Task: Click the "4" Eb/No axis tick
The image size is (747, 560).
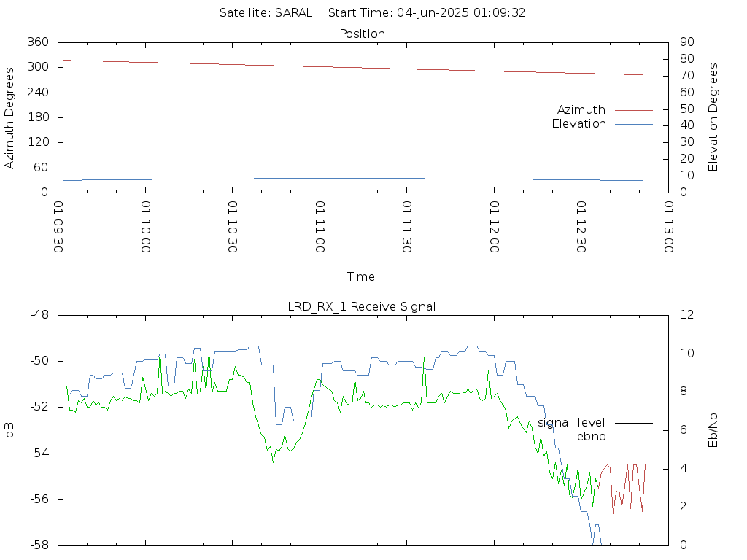Action: (684, 468)
